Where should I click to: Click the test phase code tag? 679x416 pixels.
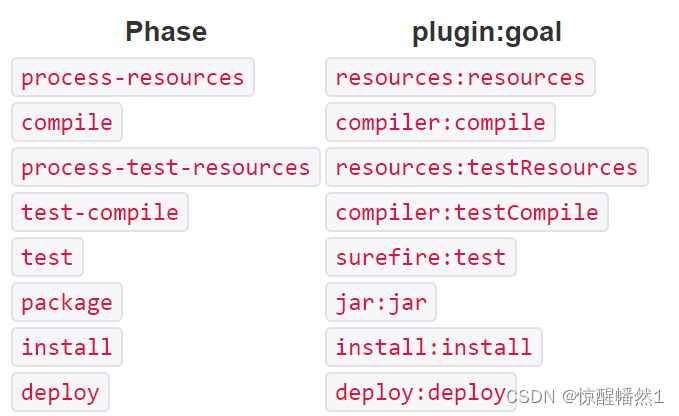pyautogui.click(x=47, y=257)
